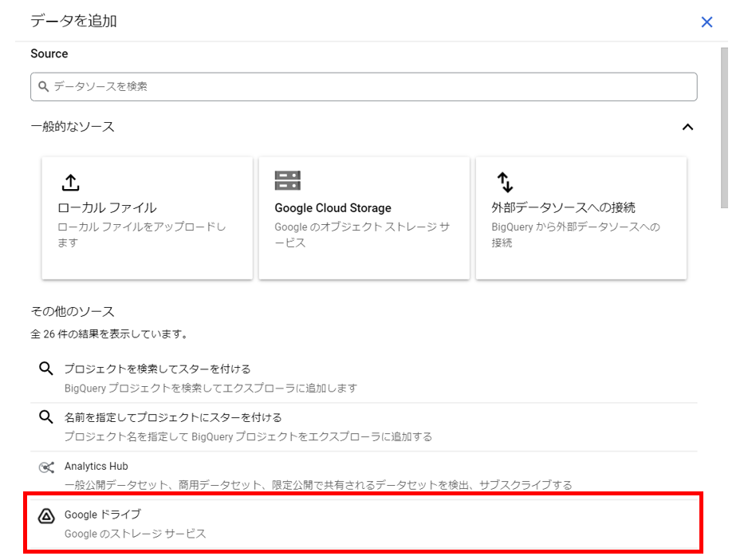Click the up-down arrows icon for external data source
This screenshot has width=748, height=560.
[505, 183]
